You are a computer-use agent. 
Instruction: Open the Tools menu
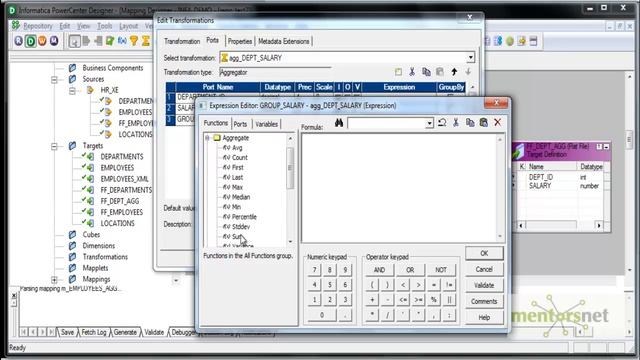tap(104, 26)
